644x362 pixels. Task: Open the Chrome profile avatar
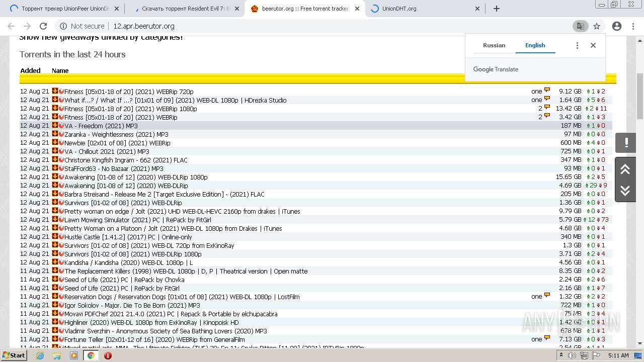[617, 26]
